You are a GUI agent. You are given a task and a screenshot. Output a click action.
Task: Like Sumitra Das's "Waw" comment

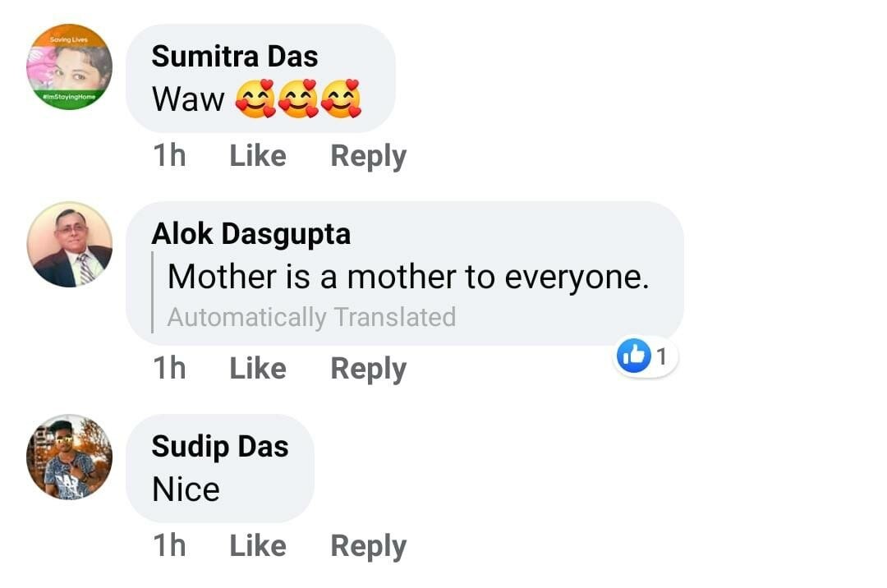click(258, 155)
